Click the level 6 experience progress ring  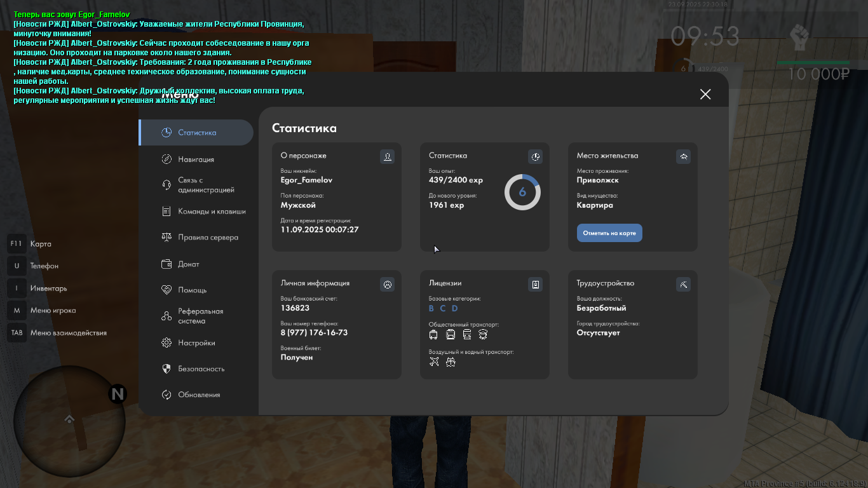click(522, 192)
